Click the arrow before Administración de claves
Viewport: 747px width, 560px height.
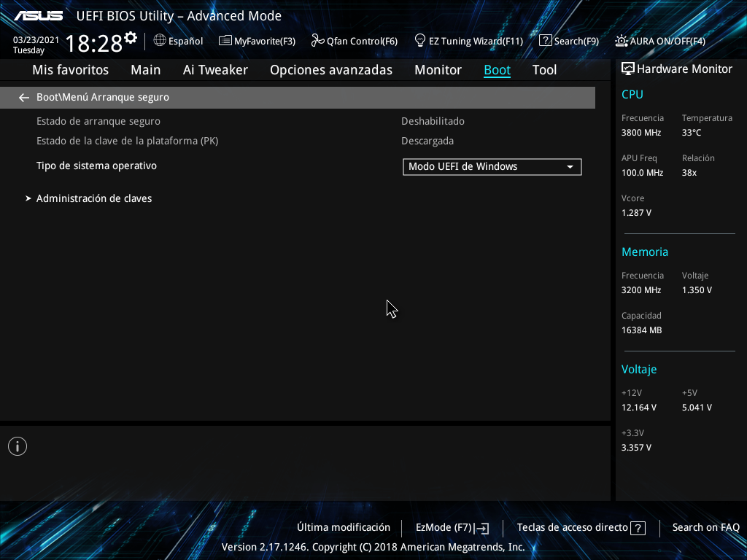click(x=28, y=198)
